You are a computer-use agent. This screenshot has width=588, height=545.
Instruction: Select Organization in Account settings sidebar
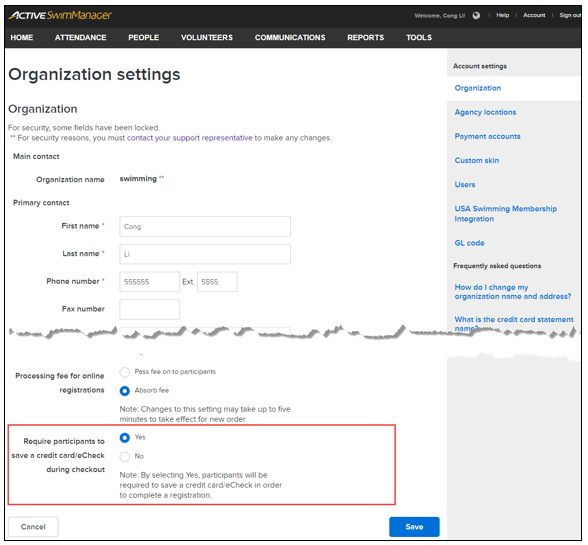478,88
